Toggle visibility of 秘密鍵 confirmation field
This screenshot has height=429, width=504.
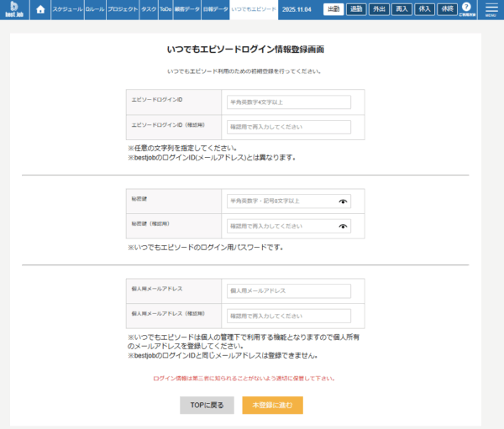click(x=343, y=226)
